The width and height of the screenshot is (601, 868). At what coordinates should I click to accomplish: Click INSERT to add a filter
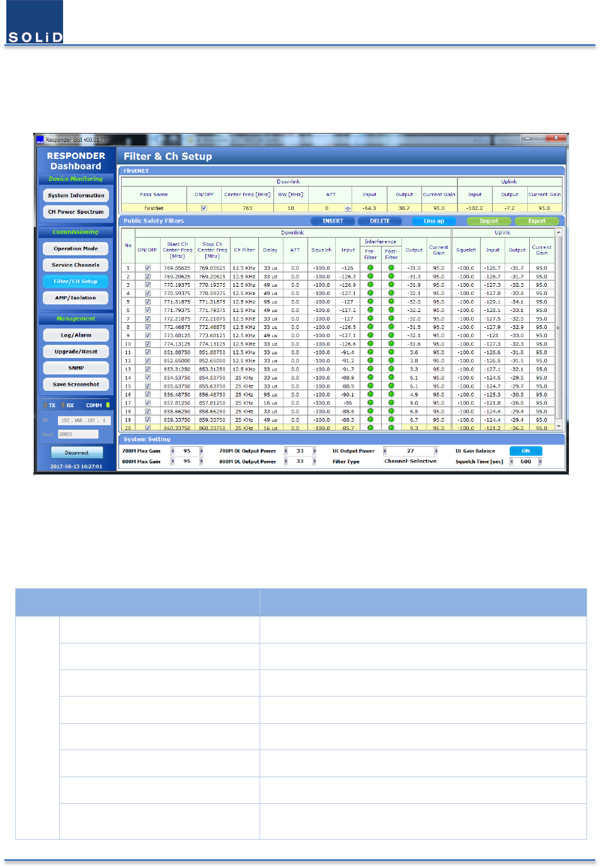tap(333, 221)
